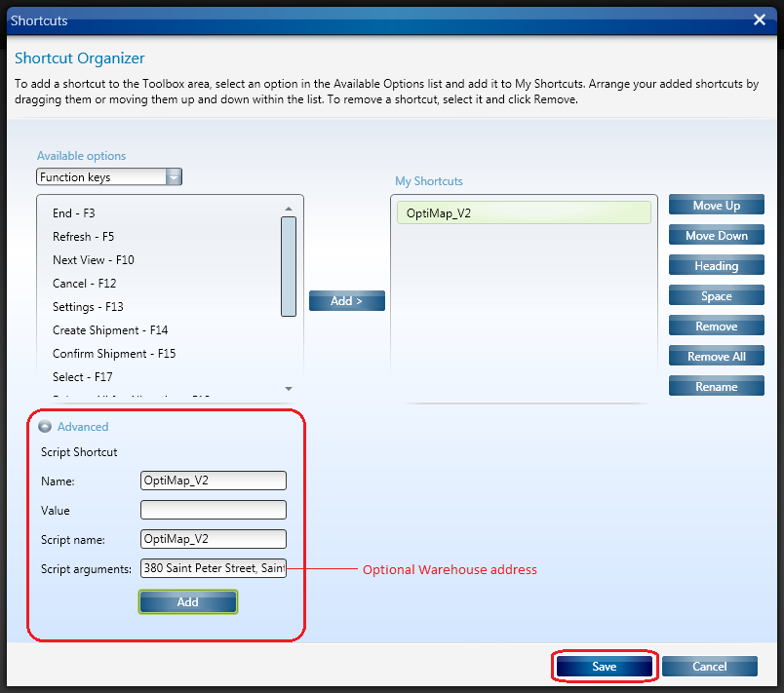
Task: Click the Remove All button
Action: [x=716, y=357]
